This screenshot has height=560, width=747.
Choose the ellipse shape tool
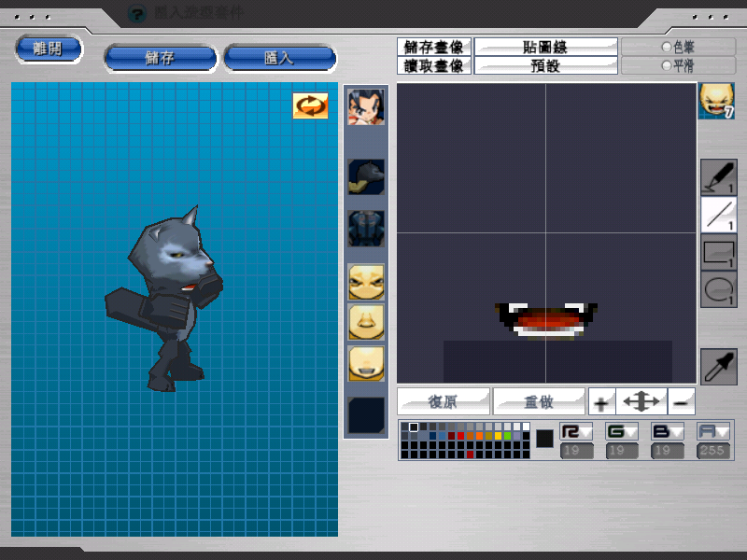click(718, 290)
